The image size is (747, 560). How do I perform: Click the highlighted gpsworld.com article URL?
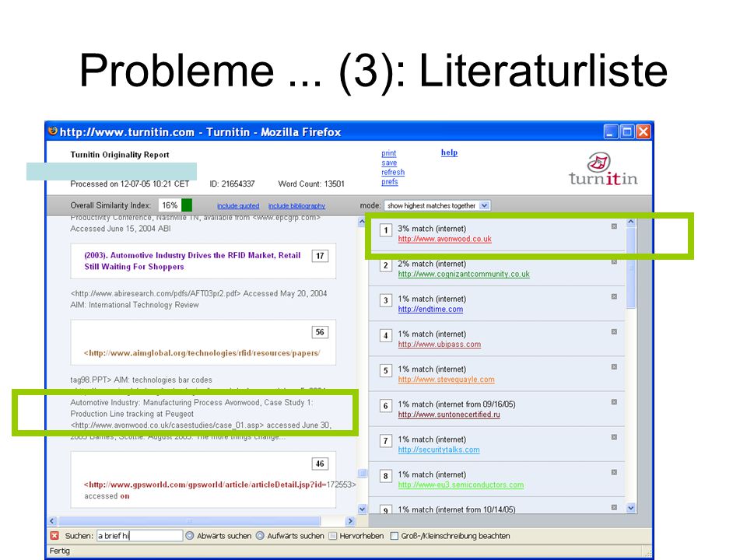[x=205, y=485]
